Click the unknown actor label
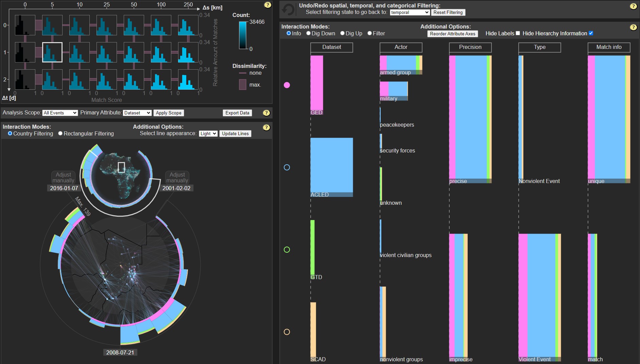This screenshot has height=364, width=640. [x=391, y=203]
